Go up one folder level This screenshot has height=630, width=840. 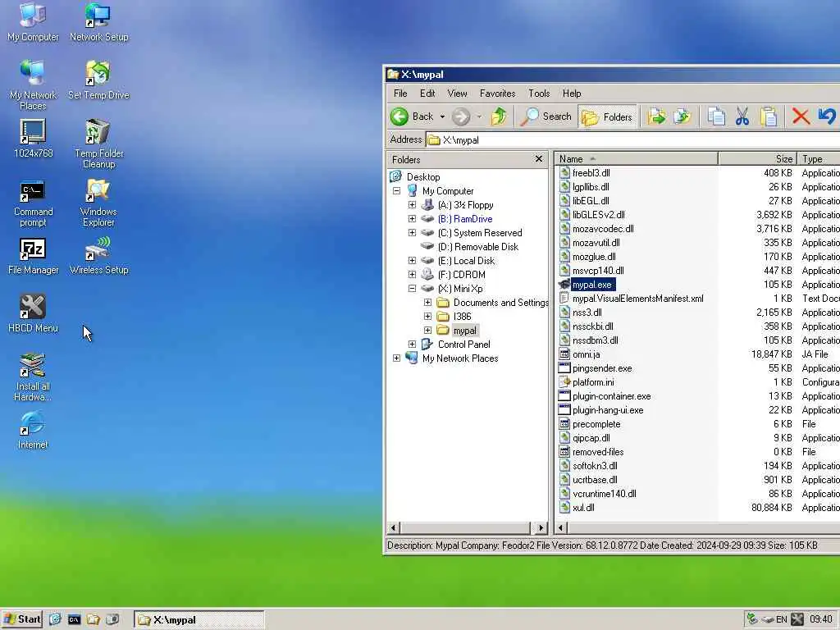[x=500, y=116]
